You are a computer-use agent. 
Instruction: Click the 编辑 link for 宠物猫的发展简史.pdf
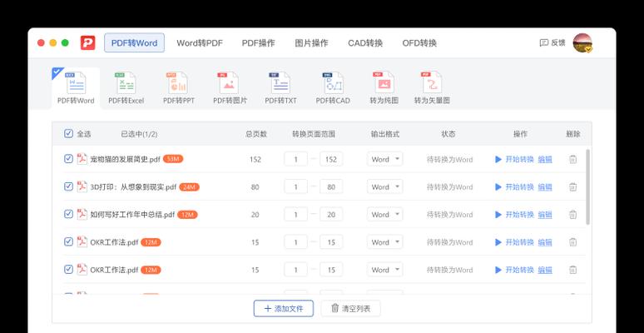[545, 159]
